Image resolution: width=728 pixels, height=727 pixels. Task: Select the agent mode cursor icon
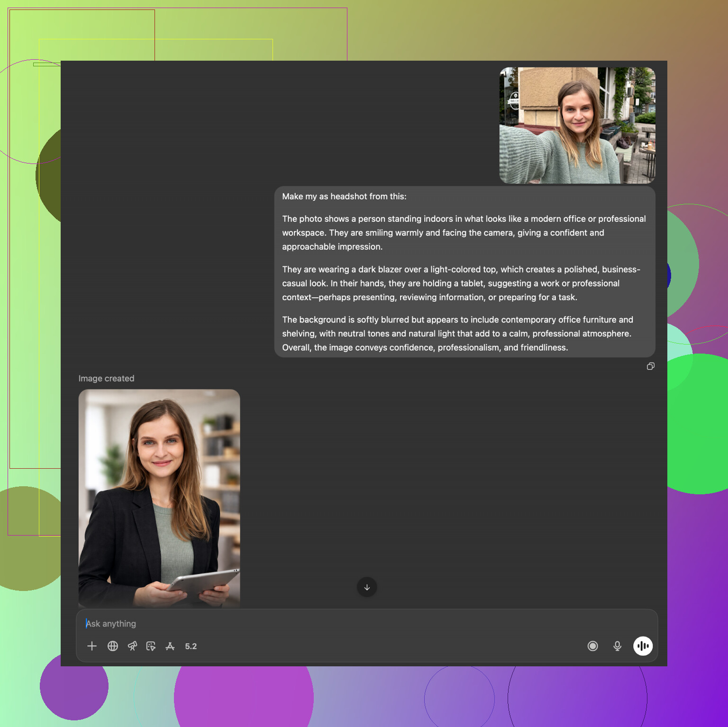[151, 646]
